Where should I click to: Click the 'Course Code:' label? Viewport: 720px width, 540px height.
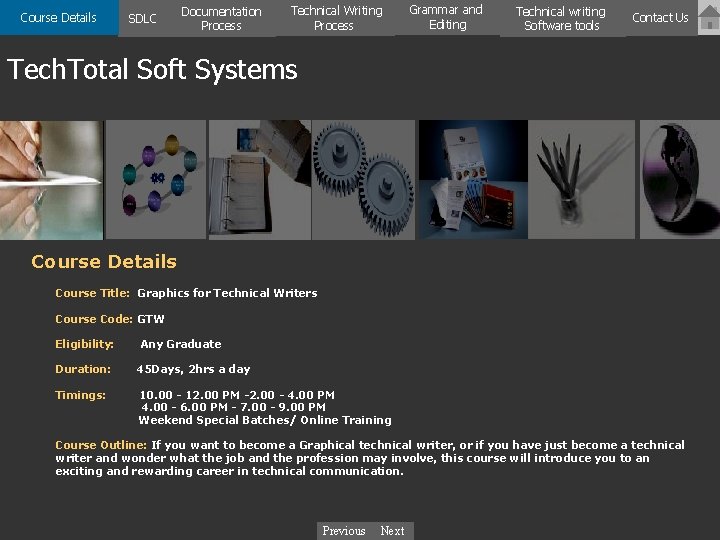click(94, 319)
